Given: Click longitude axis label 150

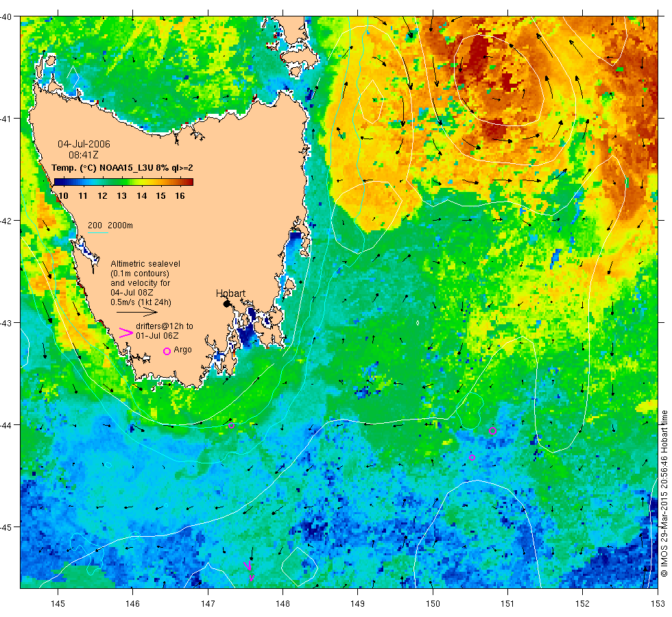Looking at the screenshot, I should (x=433, y=604).
